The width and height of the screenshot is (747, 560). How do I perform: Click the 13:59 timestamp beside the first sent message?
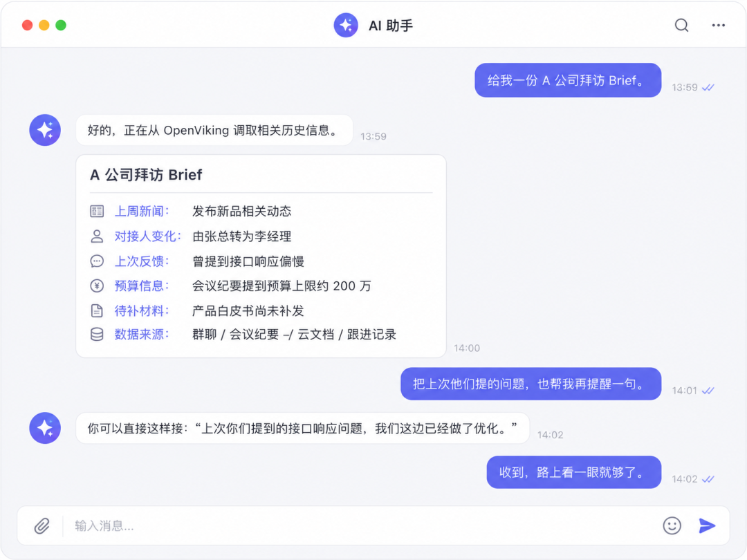click(684, 88)
